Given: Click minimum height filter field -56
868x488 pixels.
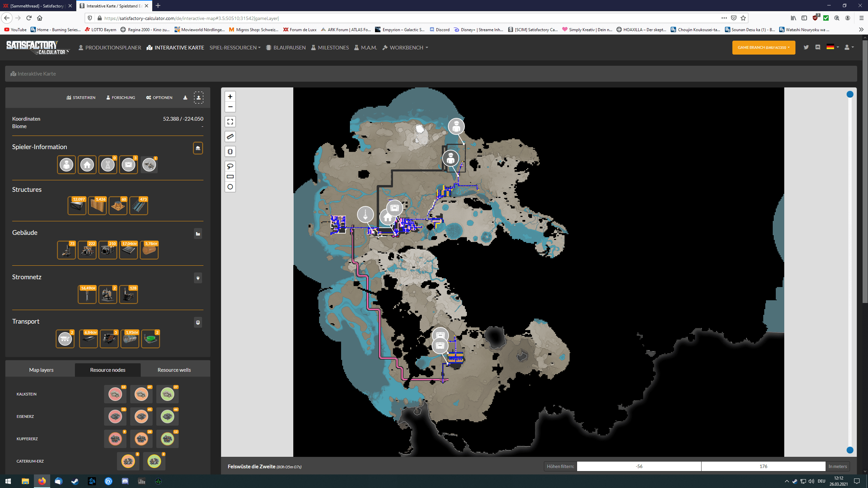Looking at the screenshot, I should point(639,466).
